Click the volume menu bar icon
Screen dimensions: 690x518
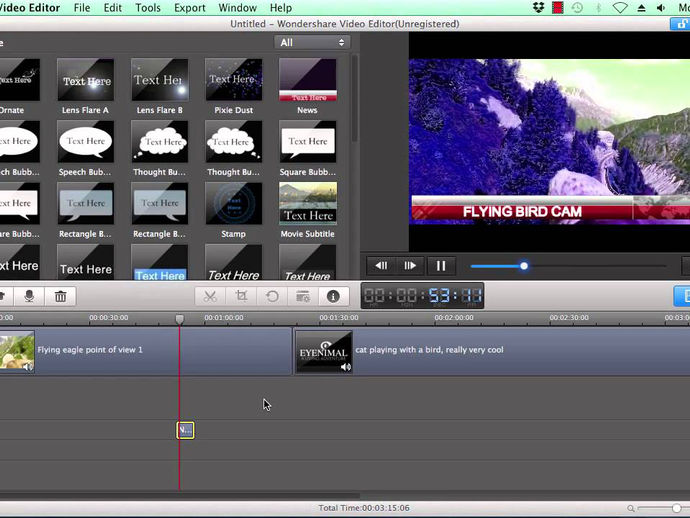[661, 8]
